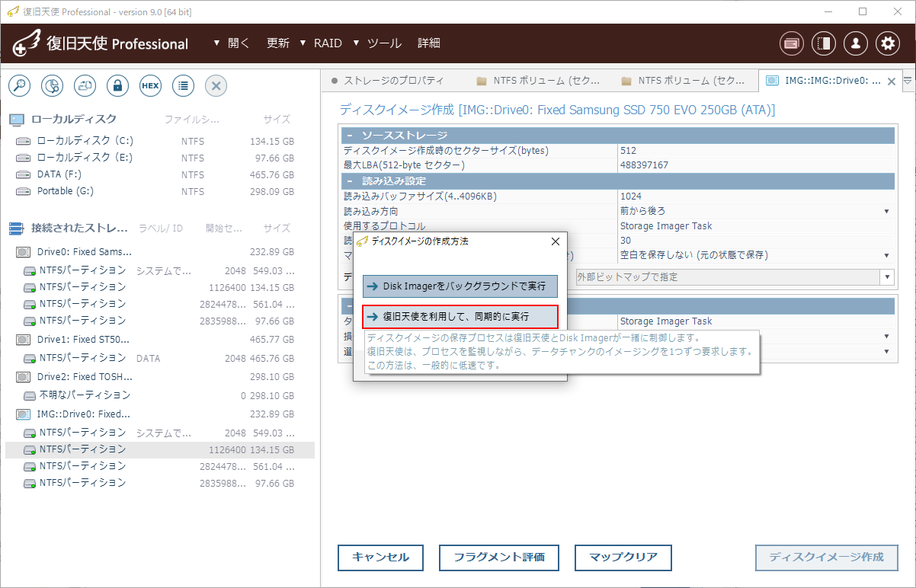Screen dimensions: 916x588
Task: Open the 開く menu
Action: [231, 43]
